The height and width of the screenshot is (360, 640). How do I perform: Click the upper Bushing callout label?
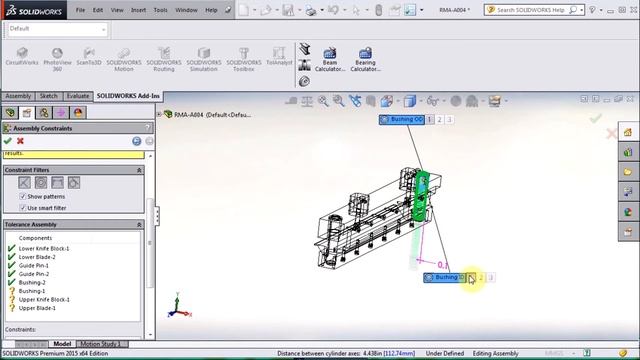tap(402, 120)
